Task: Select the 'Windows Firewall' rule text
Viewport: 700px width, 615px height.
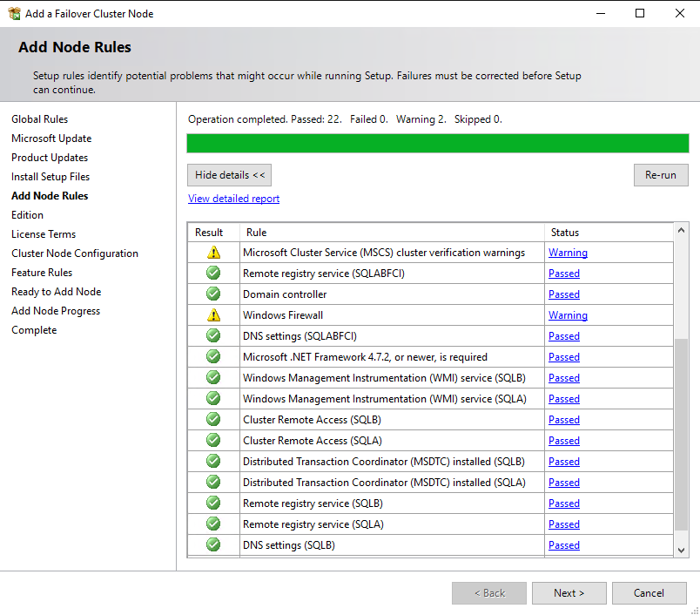Action: (x=283, y=315)
